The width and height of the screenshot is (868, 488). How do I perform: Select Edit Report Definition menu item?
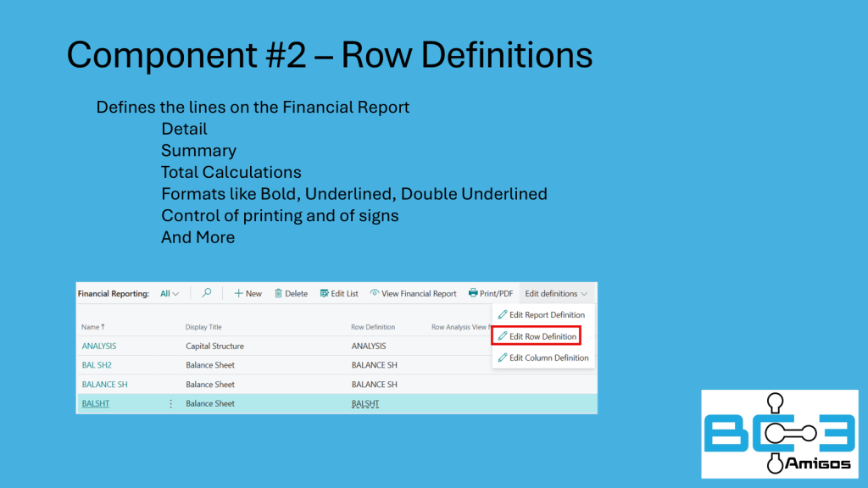[547, 315]
